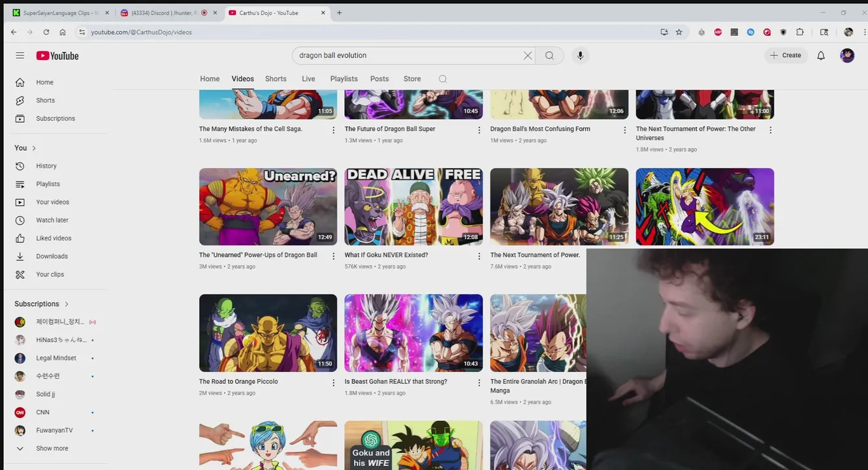Open the channel Posts tab
Screen dimensions: 868x470
point(379,79)
